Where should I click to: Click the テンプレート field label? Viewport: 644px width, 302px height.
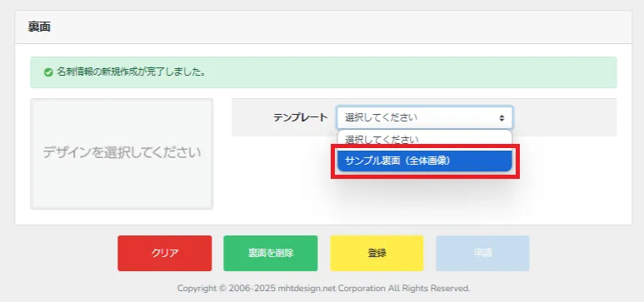(301, 118)
